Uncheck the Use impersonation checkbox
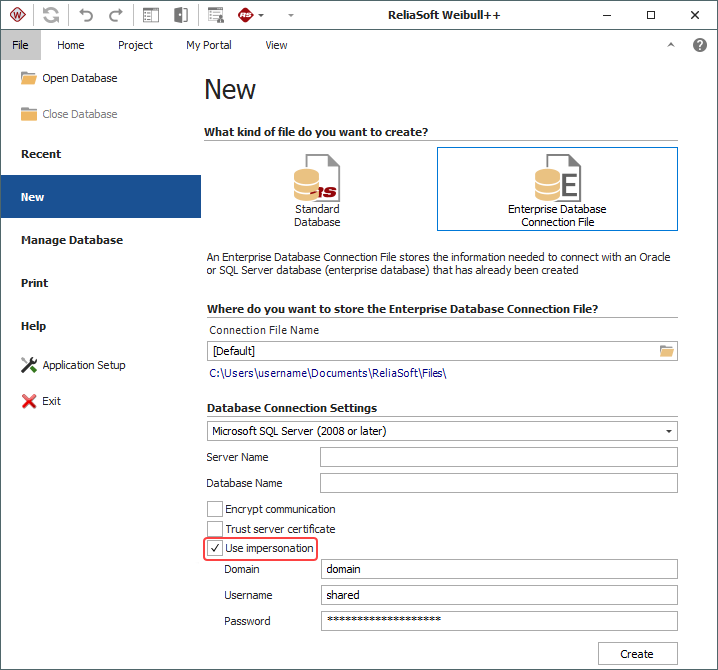 tap(215, 548)
